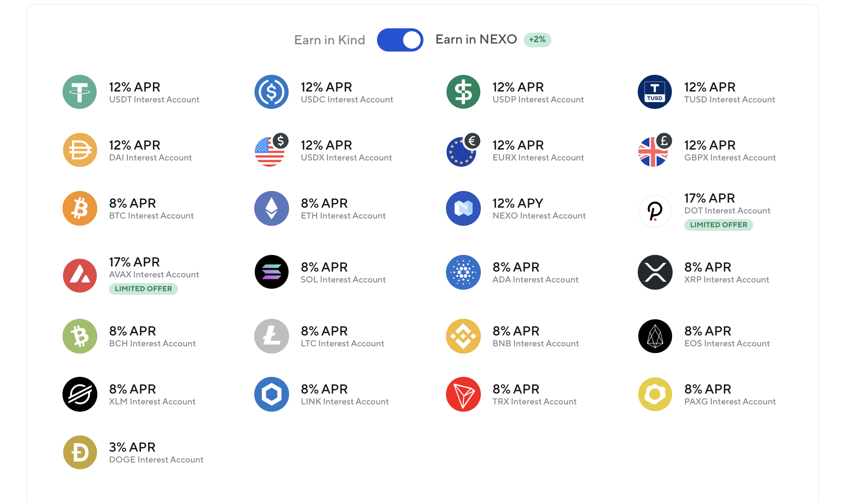Select the Dogecoin icon
868x501 pixels.
coord(80,452)
